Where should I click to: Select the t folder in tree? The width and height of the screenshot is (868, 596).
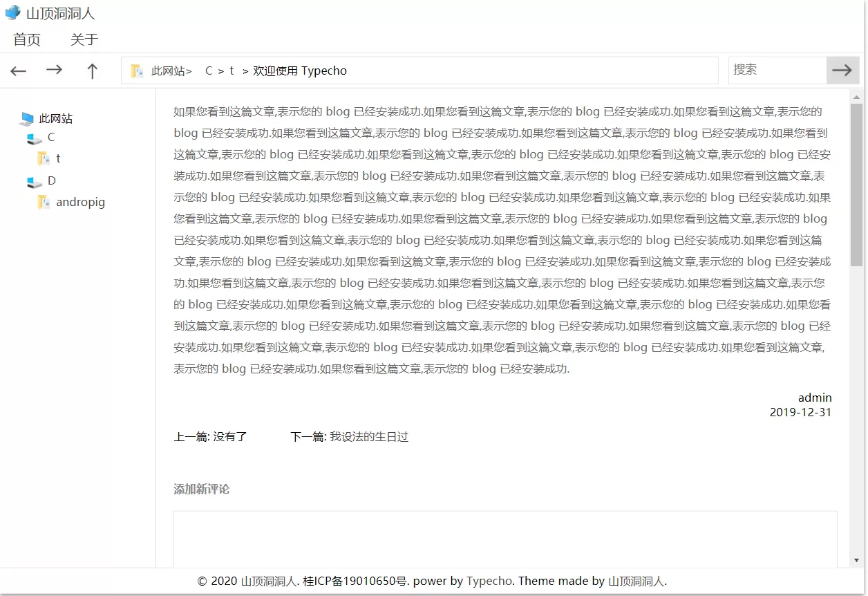pos(58,158)
